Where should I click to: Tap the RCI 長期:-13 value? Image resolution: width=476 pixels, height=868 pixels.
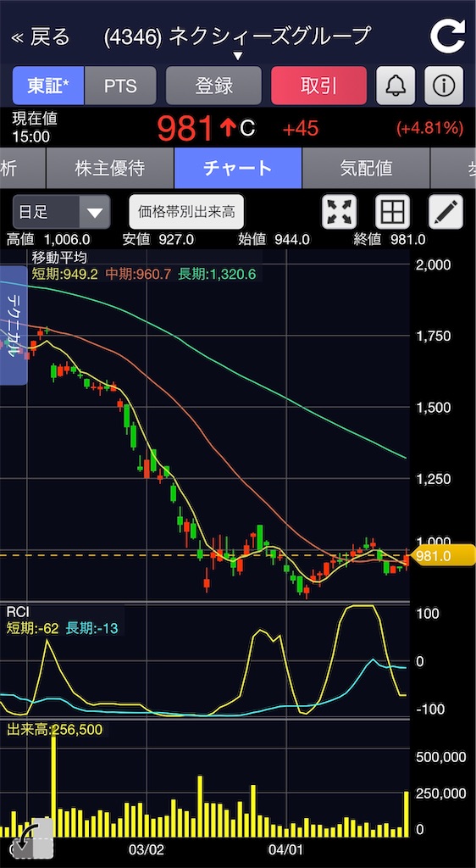click(x=91, y=628)
